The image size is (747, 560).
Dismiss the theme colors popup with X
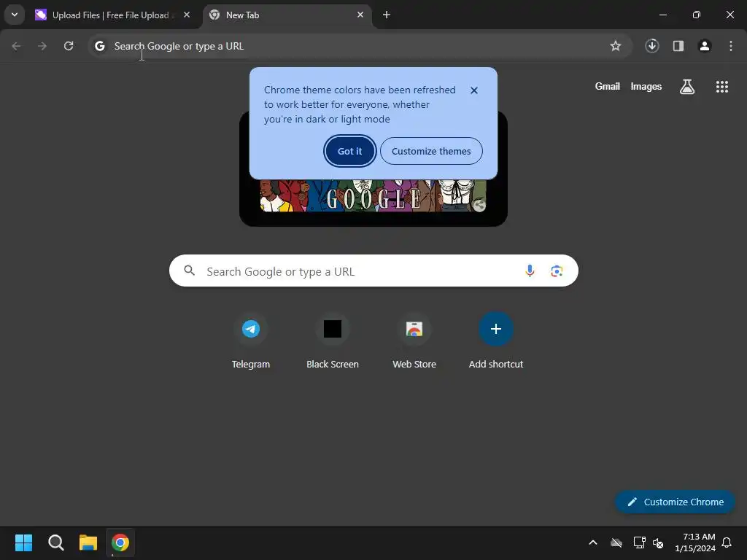click(473, 90)
